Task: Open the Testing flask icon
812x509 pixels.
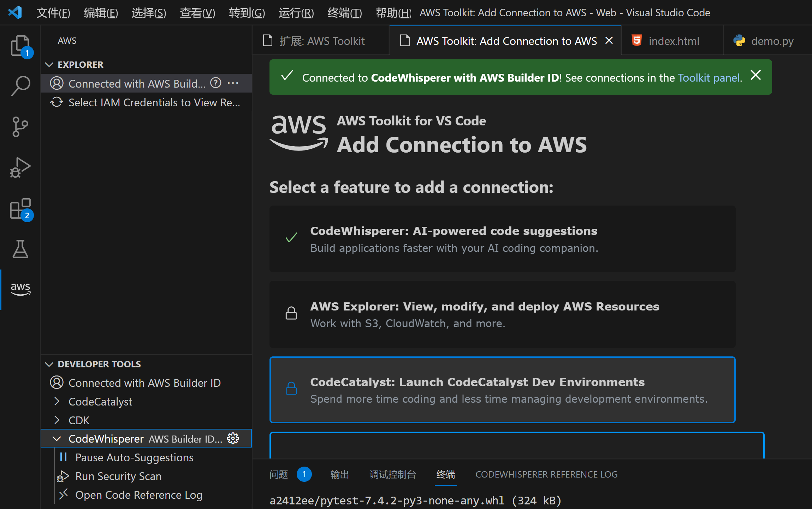Action: click(x=20, y=249)
